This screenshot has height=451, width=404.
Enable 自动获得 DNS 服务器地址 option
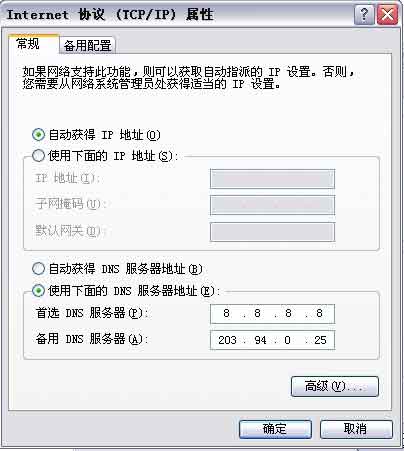[38, 268]
